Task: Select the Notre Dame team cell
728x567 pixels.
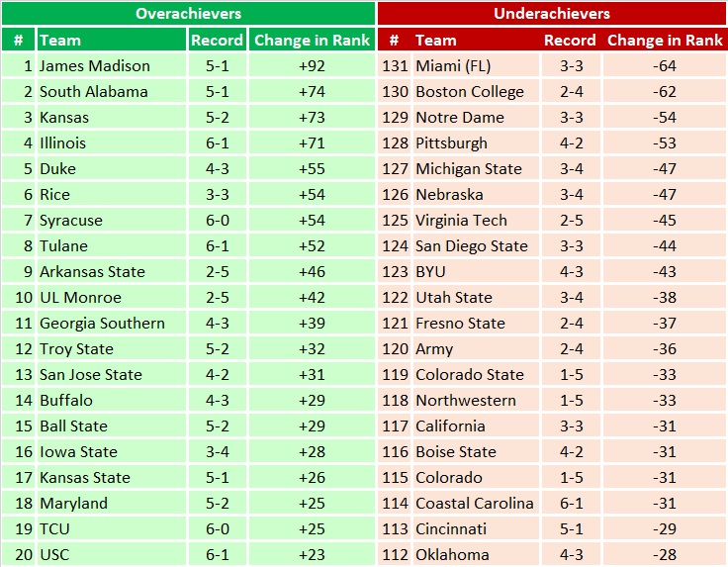Action: 476,117
